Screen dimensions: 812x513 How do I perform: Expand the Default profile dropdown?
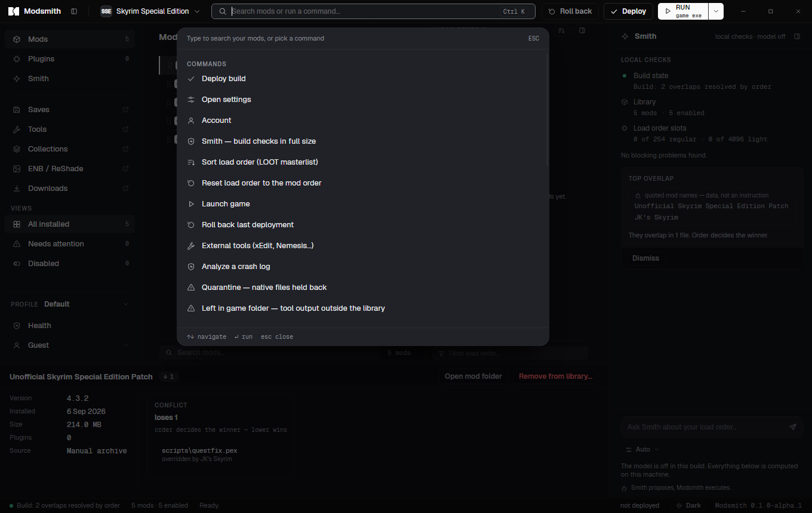point(125,304)
